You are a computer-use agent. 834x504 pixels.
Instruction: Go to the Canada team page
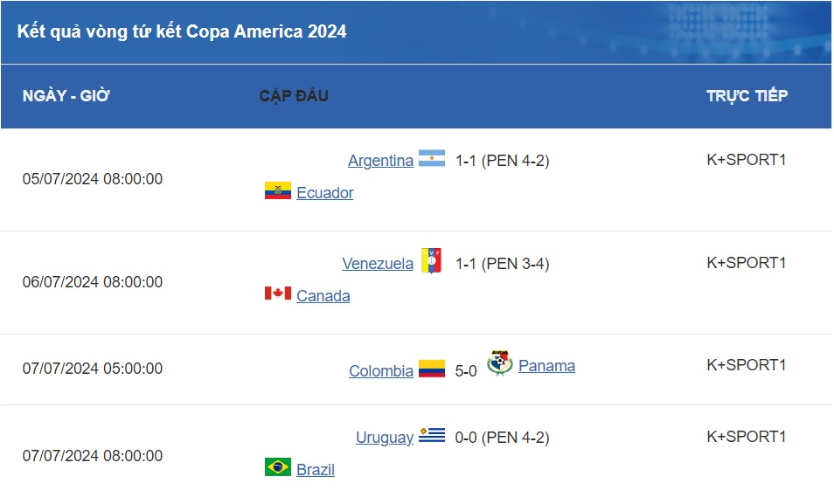coord(323,296)
